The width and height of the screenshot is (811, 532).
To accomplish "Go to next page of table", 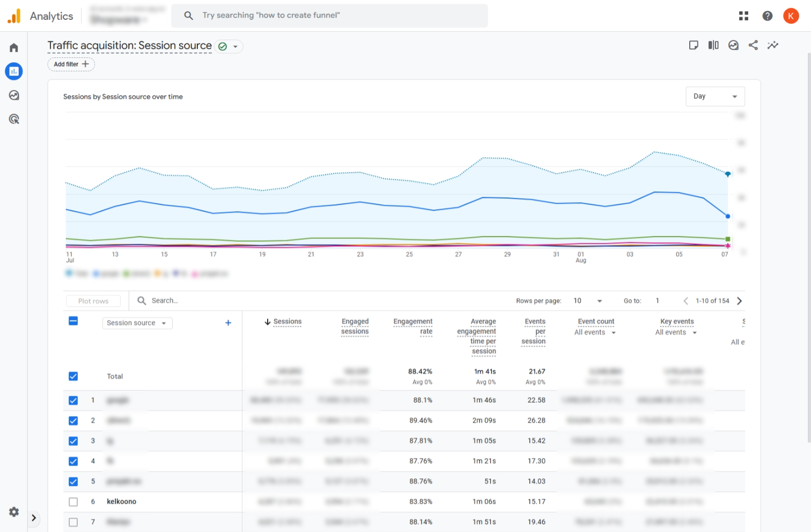I will pyautogui.click(x=740, y=301).
